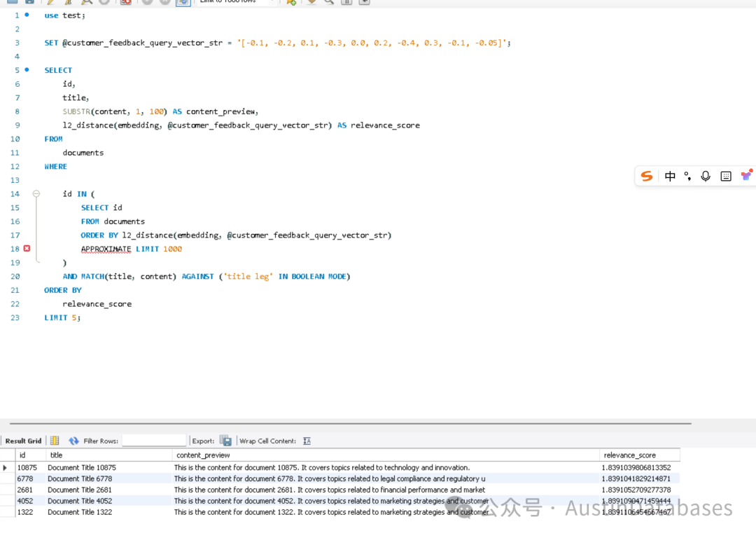The height and width of the screenshot is (538, 756).
Task: Click the content_preview column header
Action: (386, 455)
